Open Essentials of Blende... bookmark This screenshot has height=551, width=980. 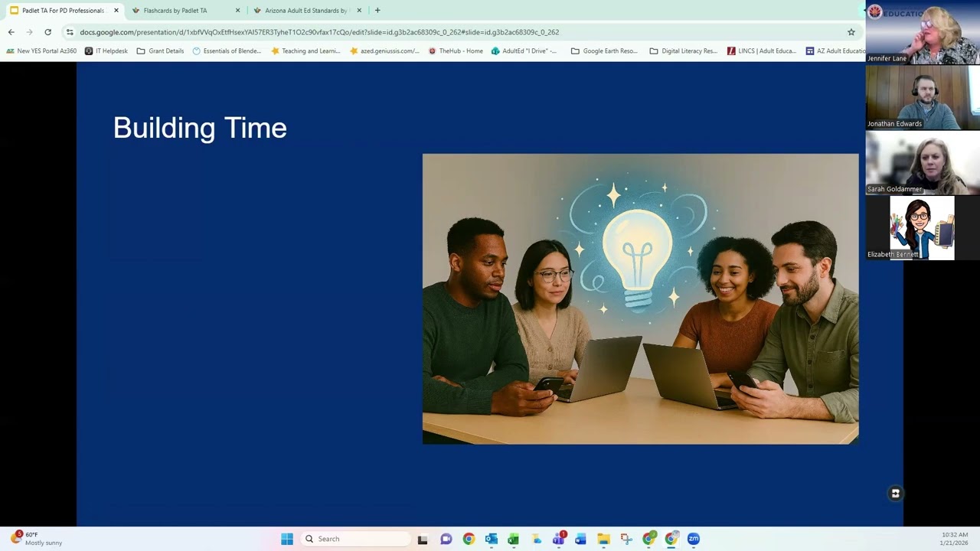pos(227,51)
